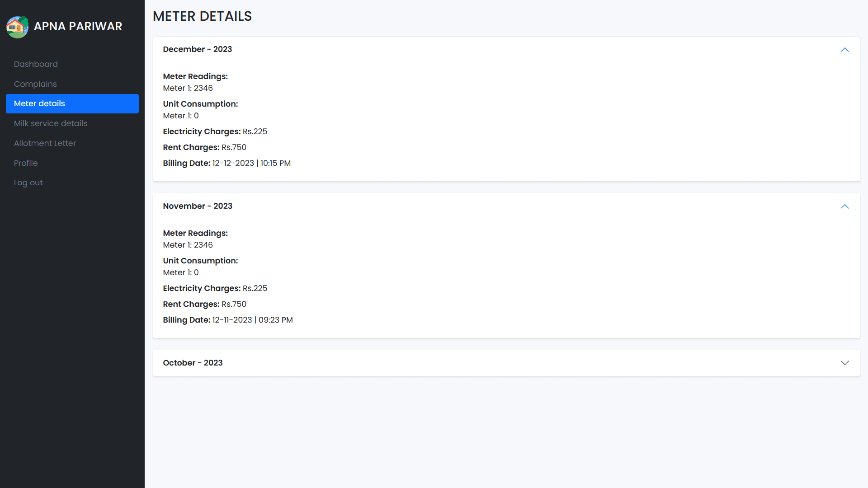The width and height of the screenshot is (868, 488).
Task: Select the November - 2023 header text
Action: click(197, 206)
